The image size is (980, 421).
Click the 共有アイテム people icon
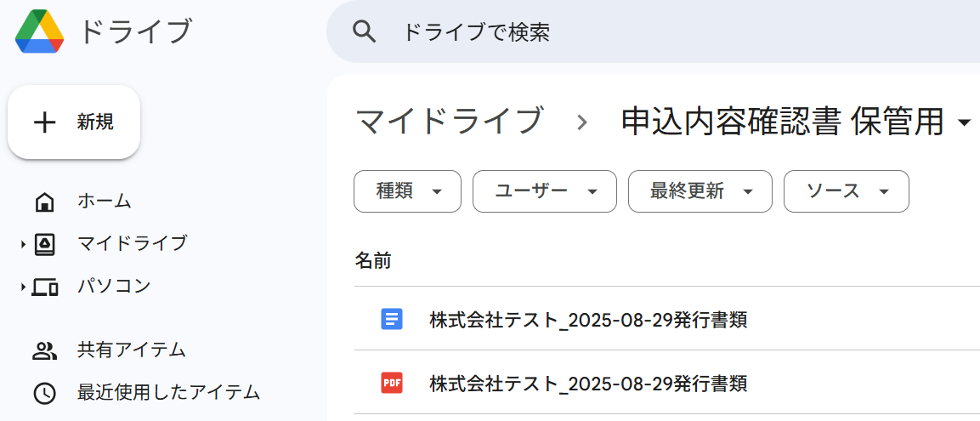[x=44, y=351]
